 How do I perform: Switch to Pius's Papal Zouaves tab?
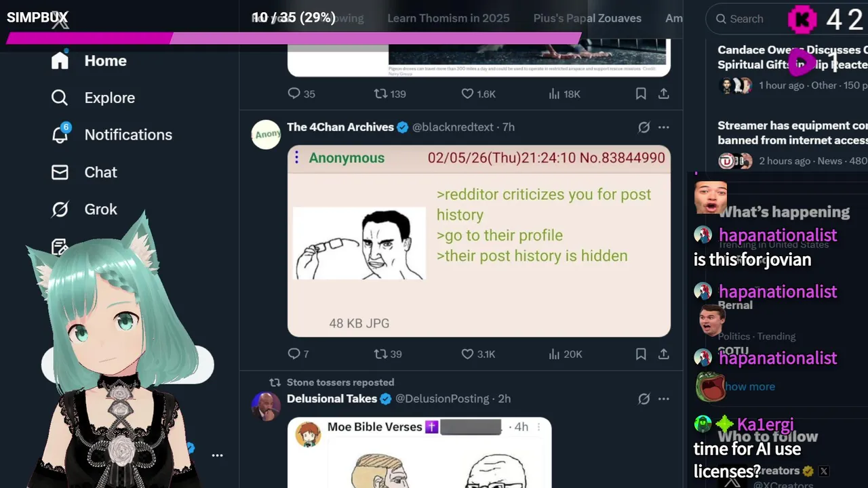click(x=587, y=18)
